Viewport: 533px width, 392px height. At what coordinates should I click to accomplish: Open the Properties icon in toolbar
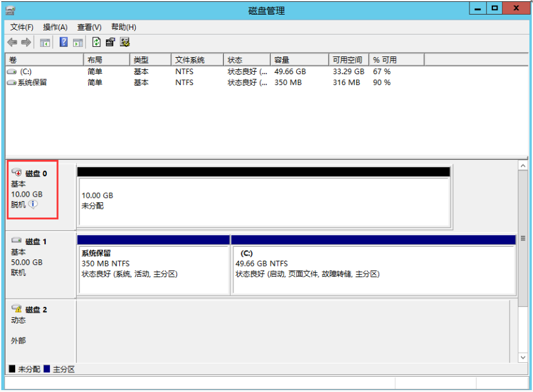[110, 42]
